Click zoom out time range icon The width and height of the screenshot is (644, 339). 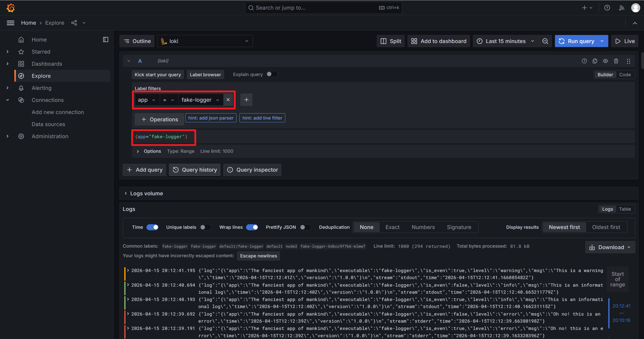click(545, 41)
